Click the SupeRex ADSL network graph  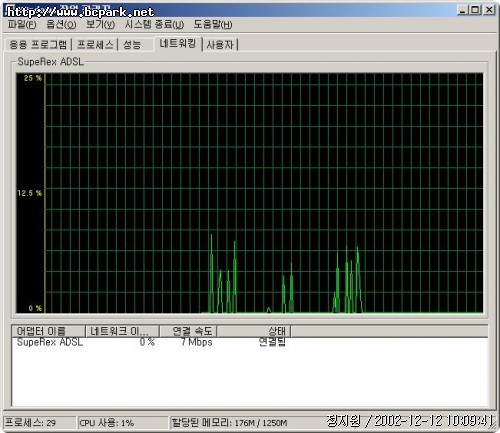250,193
